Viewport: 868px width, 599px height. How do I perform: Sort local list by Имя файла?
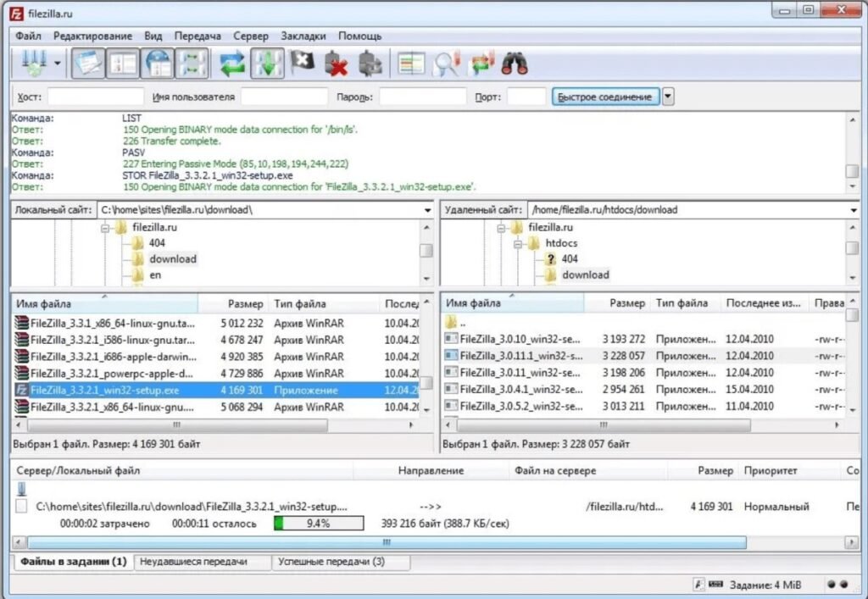(104, 303)
